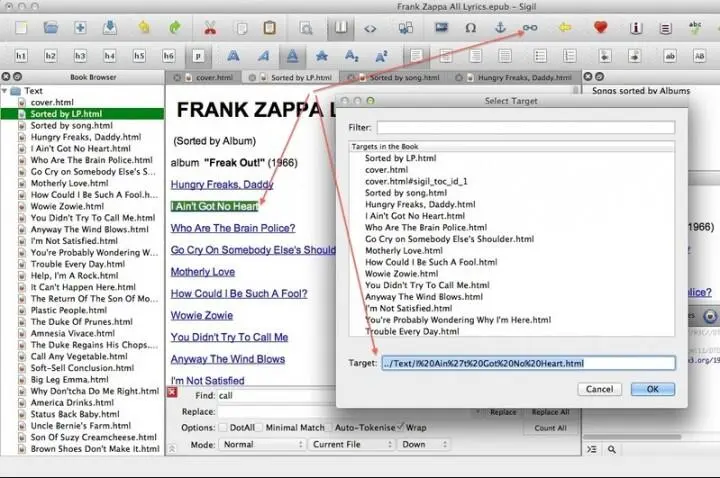
Task: Toggle underline formatting A icon
Action: [x=292, y=56]
